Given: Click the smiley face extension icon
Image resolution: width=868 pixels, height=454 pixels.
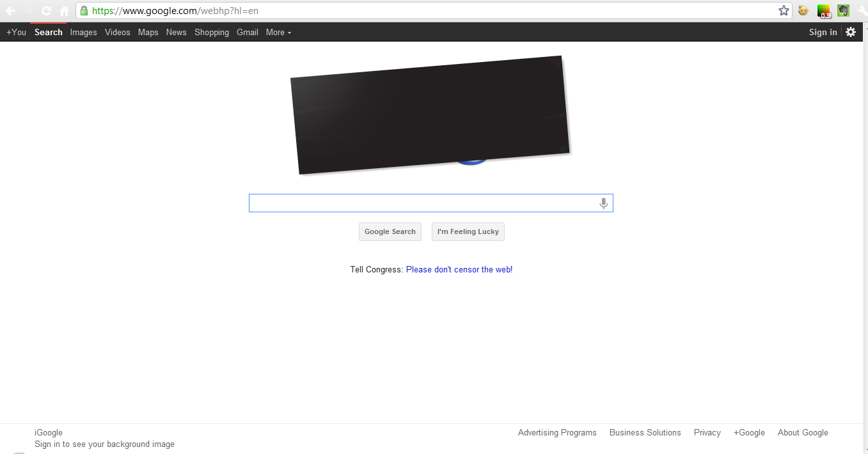Looking at the screenshot, I should point(803,11).
